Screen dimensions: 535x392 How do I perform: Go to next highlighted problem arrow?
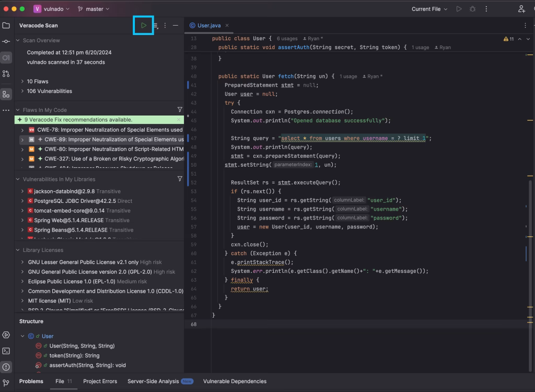pos(528,39)
